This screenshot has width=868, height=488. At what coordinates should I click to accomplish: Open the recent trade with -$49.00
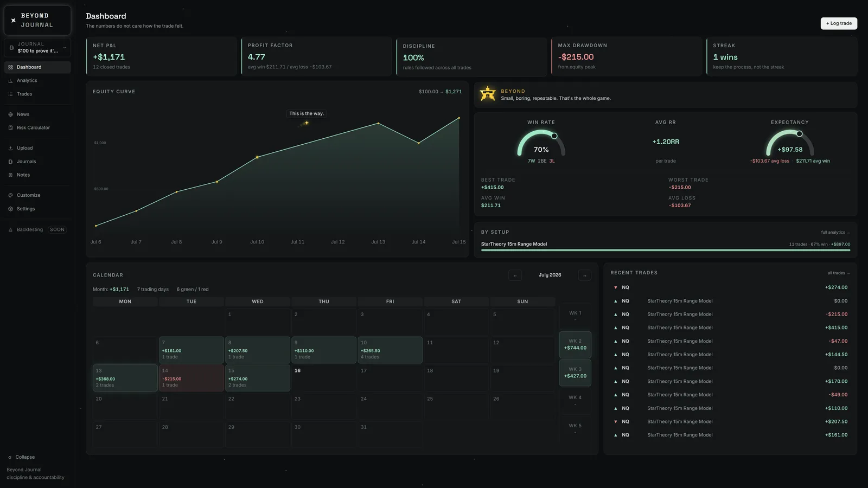tap(730, 395)
